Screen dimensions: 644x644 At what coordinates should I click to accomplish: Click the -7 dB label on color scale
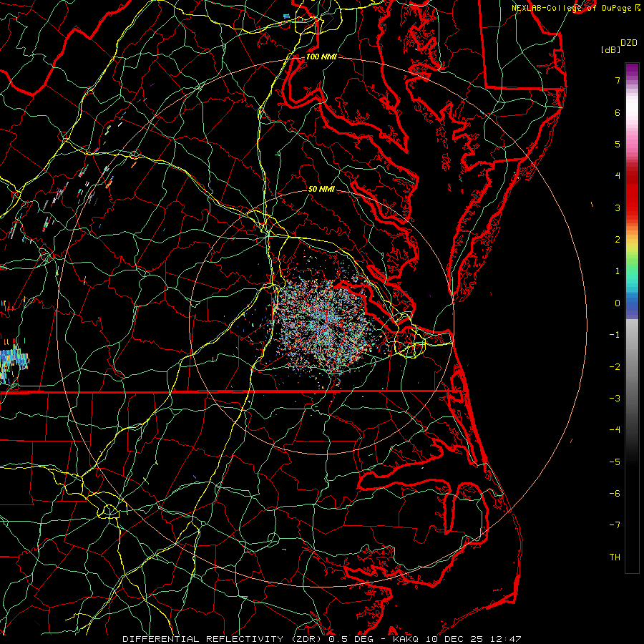[615, 525]
